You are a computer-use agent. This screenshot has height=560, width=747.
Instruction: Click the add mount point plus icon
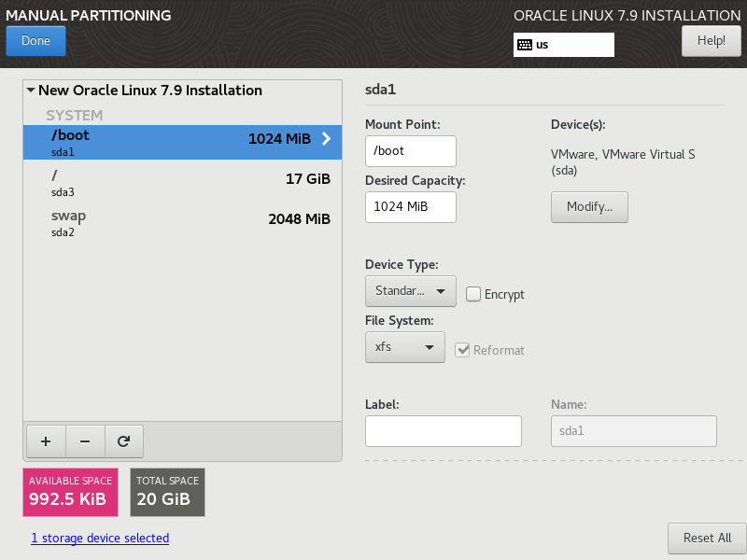point(46,441)
